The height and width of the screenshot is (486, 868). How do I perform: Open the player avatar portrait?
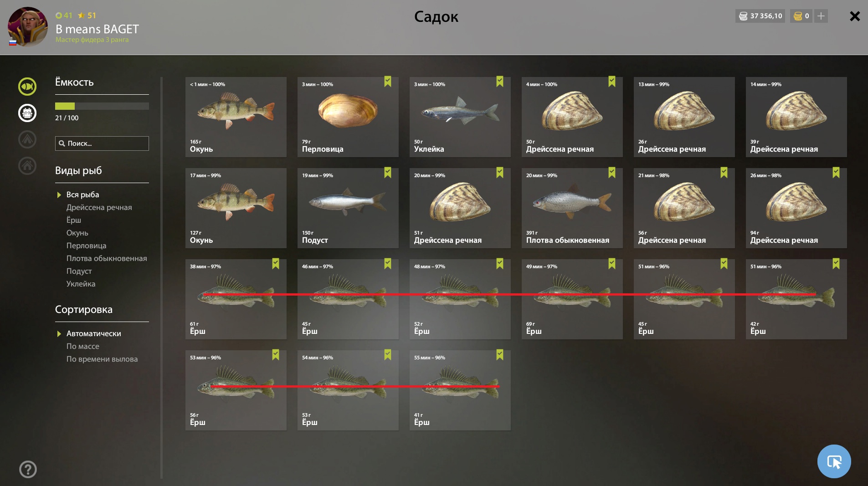point(28,26)
